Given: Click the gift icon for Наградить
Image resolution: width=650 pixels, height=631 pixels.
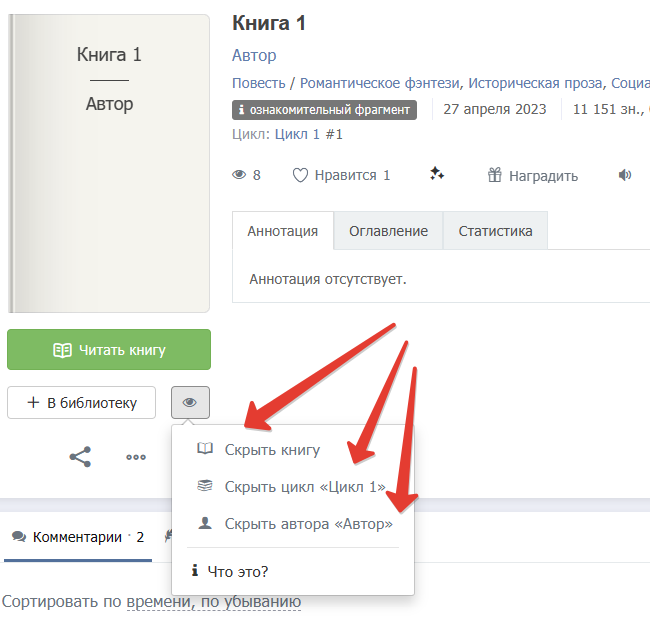Looking at the screenshot, I should point(494,175).
